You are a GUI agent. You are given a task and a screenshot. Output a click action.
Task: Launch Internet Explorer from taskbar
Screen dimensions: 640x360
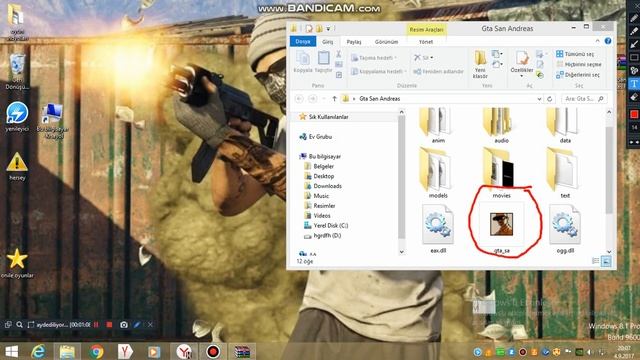click(x=38, y=351)
